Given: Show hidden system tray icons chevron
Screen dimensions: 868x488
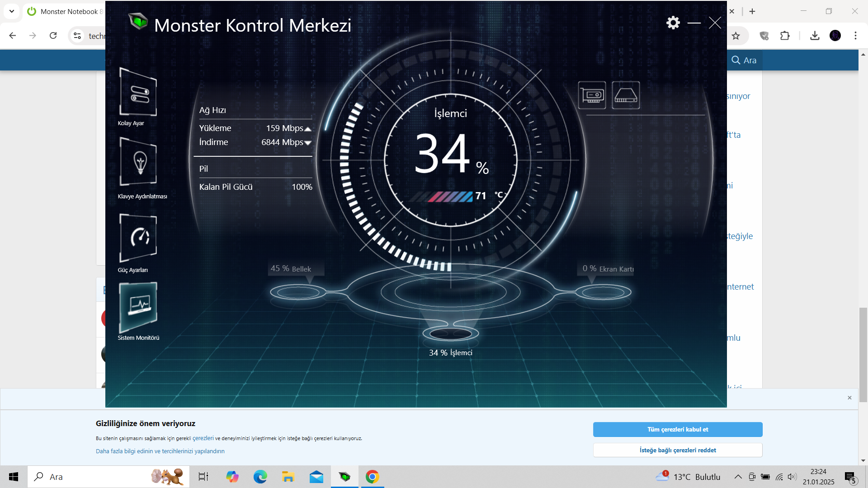Looking at the screenshot, I should coord(738,477).
